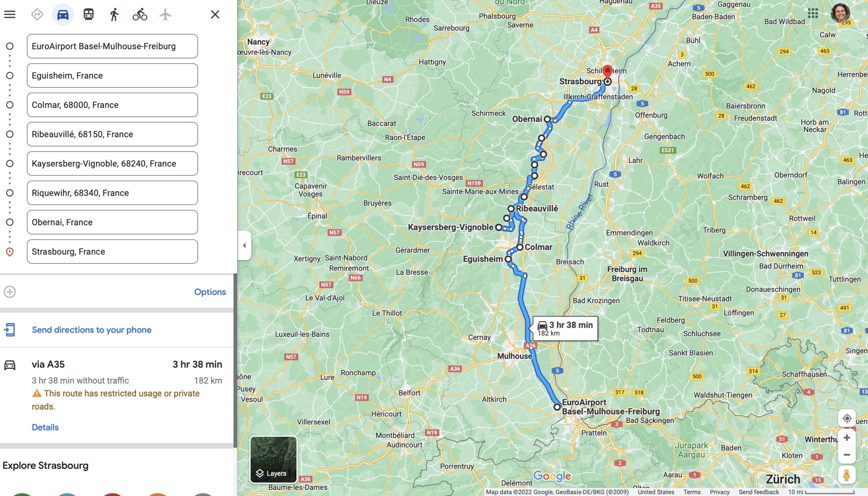
Task: Switch to Walking directions
Action: click(114, 14)
